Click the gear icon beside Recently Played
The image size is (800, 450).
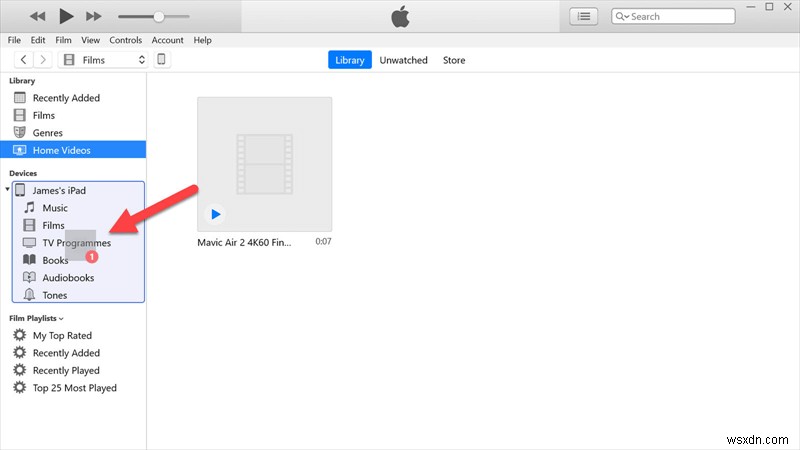[x=19, y=370]
